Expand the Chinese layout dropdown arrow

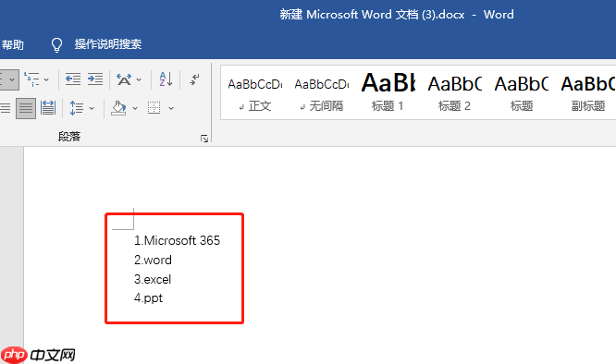click(x=139, y=79)
